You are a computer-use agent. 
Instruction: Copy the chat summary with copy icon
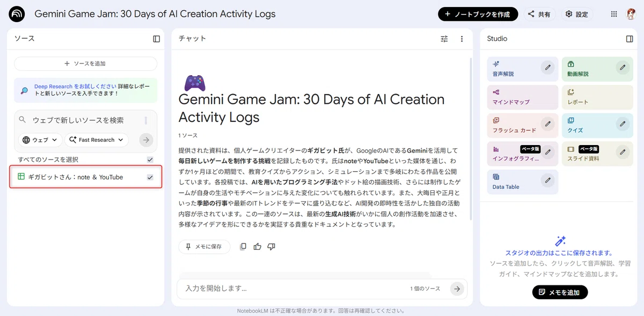tap(243, 247)
